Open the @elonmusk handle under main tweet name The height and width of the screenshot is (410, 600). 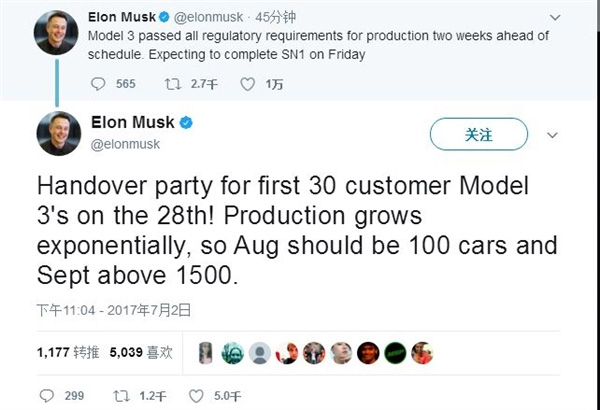click(x=124, y=144)
